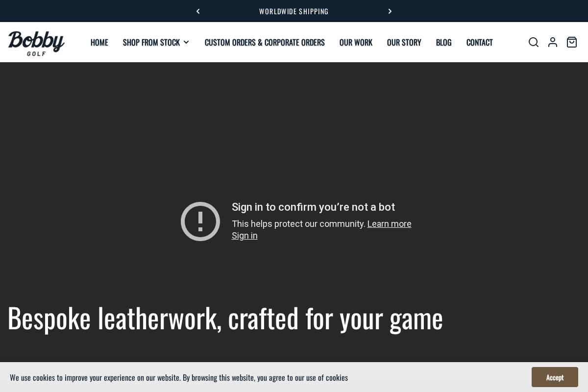Open the shopping cart icon
588x392 pixels.
point(572,42)
